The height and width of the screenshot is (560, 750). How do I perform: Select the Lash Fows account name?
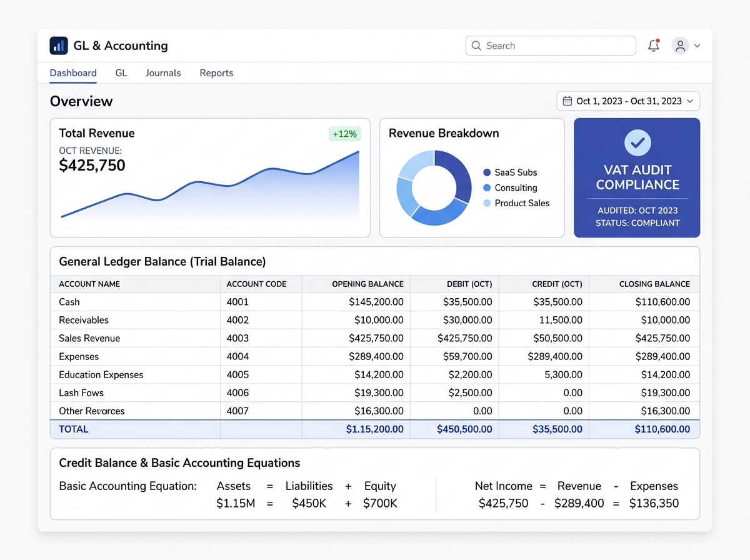click(x=81, y=392)
